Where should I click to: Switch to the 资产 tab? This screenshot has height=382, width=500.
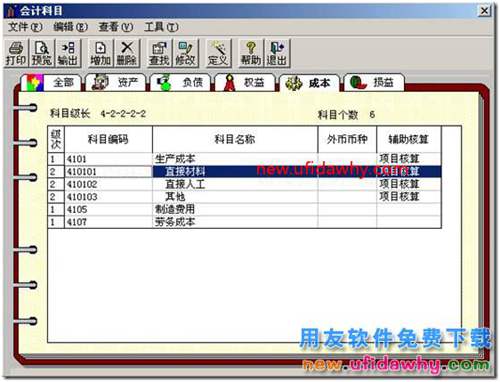coord(116,82)
